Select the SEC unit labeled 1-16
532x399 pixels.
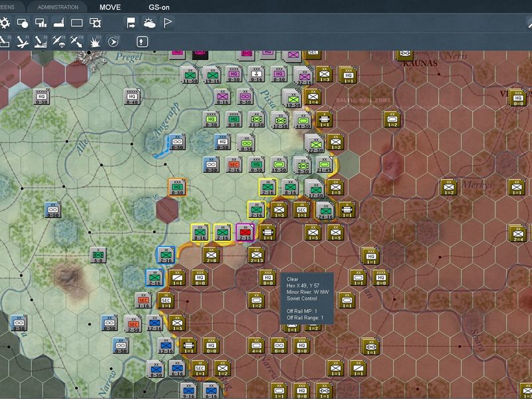143,301
